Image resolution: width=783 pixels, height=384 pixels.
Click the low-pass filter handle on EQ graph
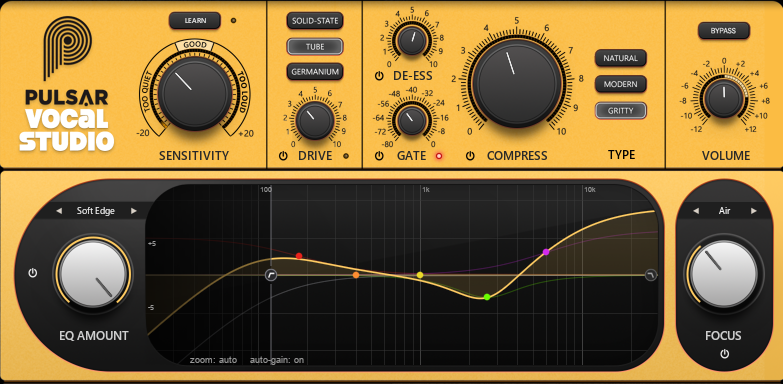click(x=651, y=275)
